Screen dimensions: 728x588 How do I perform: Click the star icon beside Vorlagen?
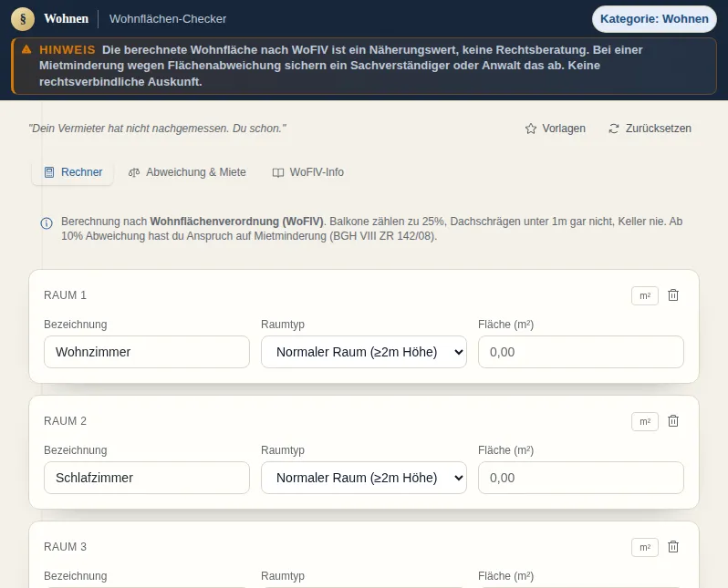531,129
